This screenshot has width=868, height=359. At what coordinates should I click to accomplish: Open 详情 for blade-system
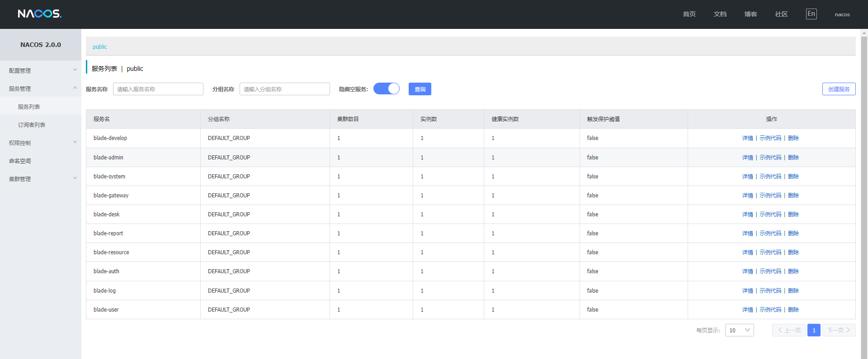click(x=748, y=177)
